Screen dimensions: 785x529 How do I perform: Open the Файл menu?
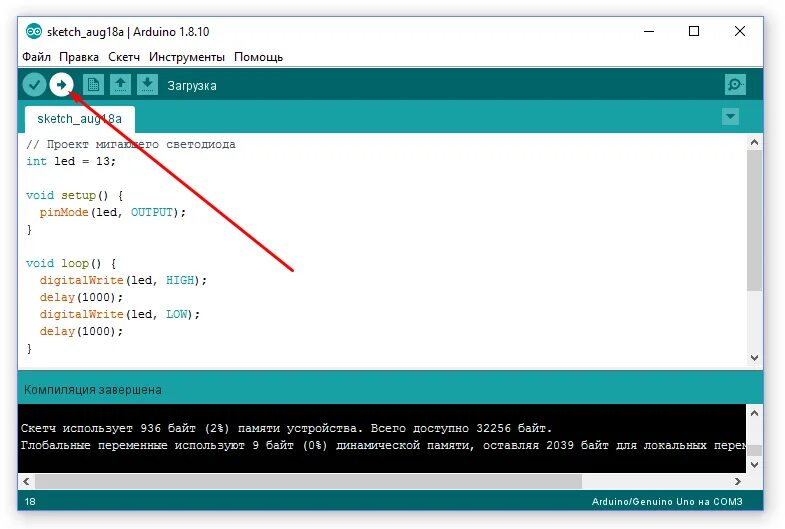(x=36, y=57)
